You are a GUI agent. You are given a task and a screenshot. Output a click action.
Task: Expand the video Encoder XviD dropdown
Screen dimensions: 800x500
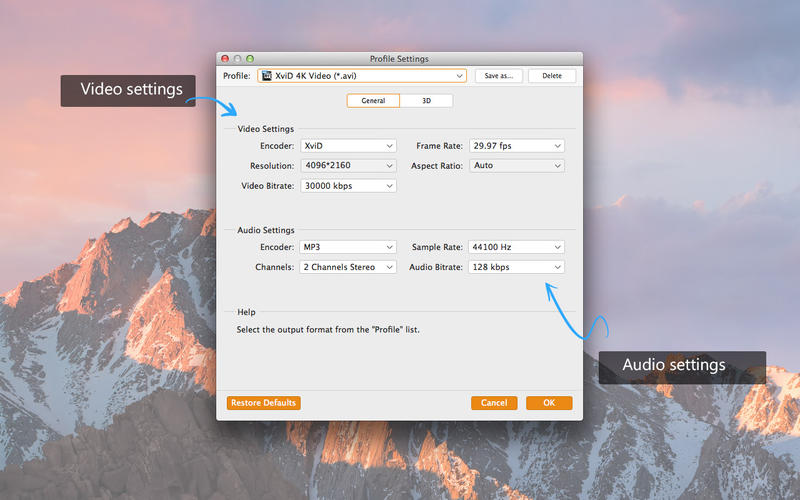coord(347,146)
